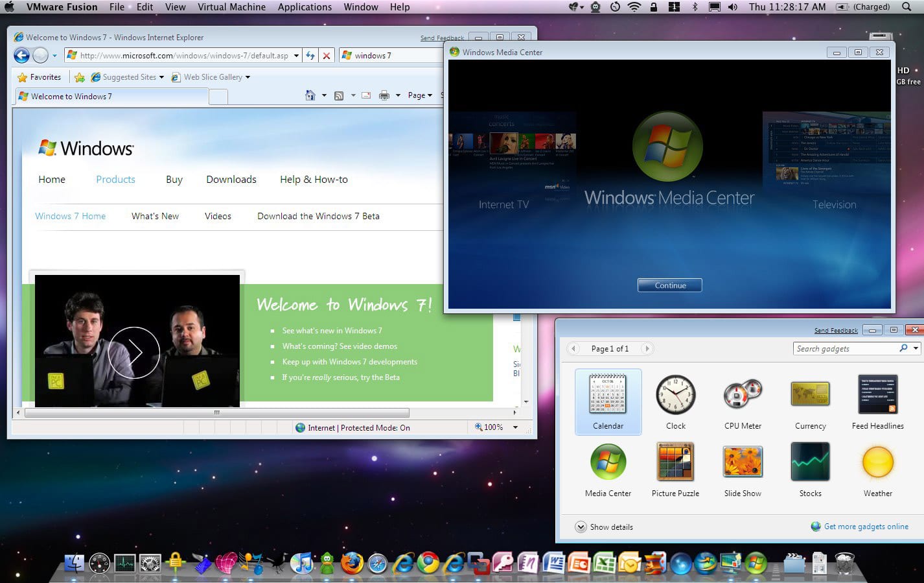The image size is (924, 583).
Task: Click Send Feedback in gadget gallery window
Action: pyautogui.click(x=836, y=331)
